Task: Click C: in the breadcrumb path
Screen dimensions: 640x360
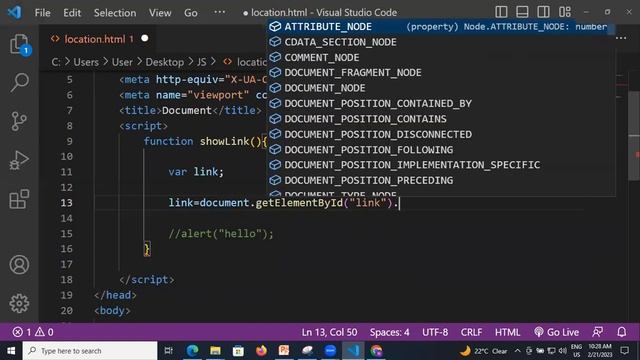Action: click(x=56, y=62)
